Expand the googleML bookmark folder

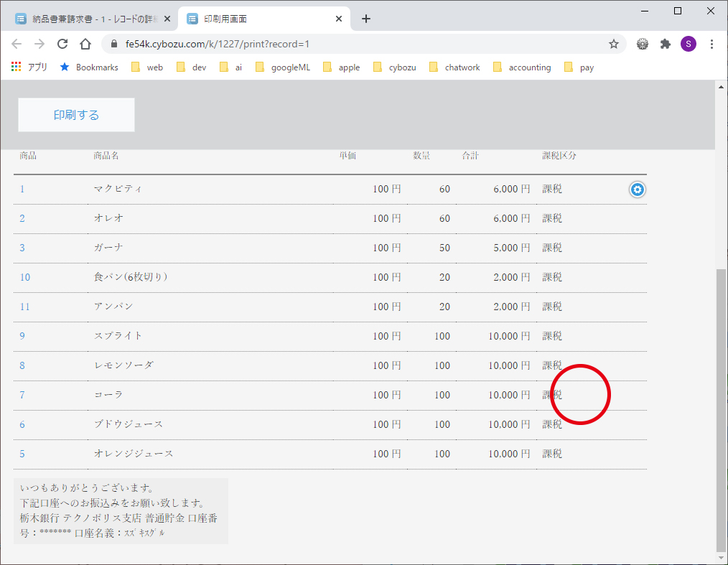click(x=283, y=67)
